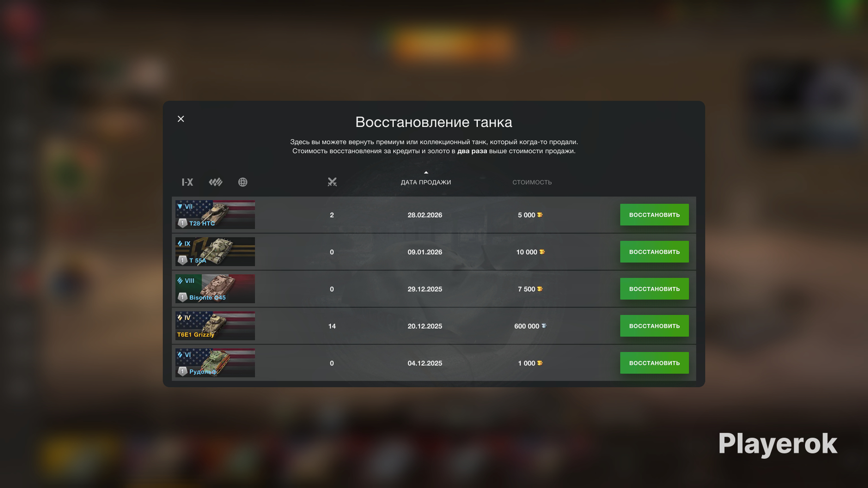
Task: Click the credits icon next to 600 000
Action: [544, 326]
